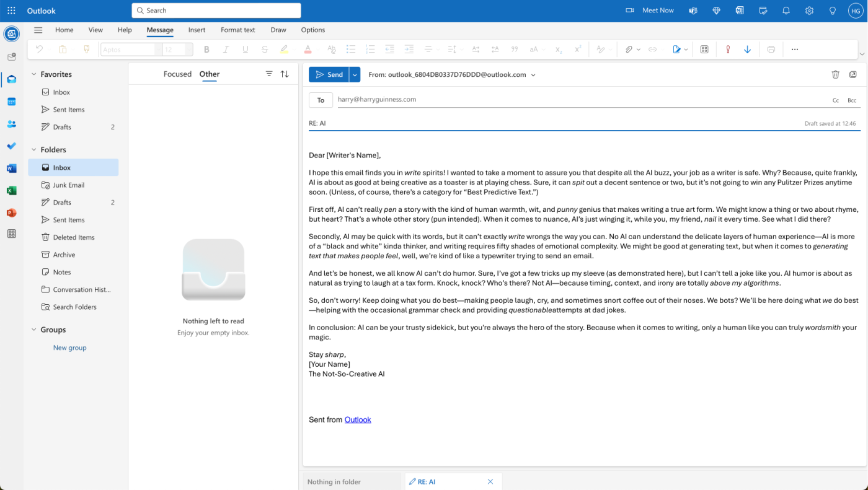
Task: Toggle Italic formatting
Action: point(226,50)
